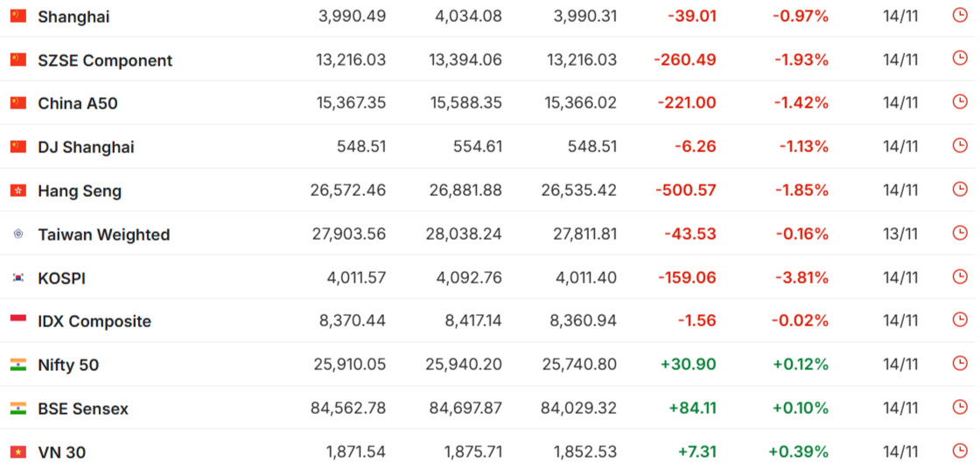
Task: Click the Hong Kong flag icon
Action: pos(18,191)
